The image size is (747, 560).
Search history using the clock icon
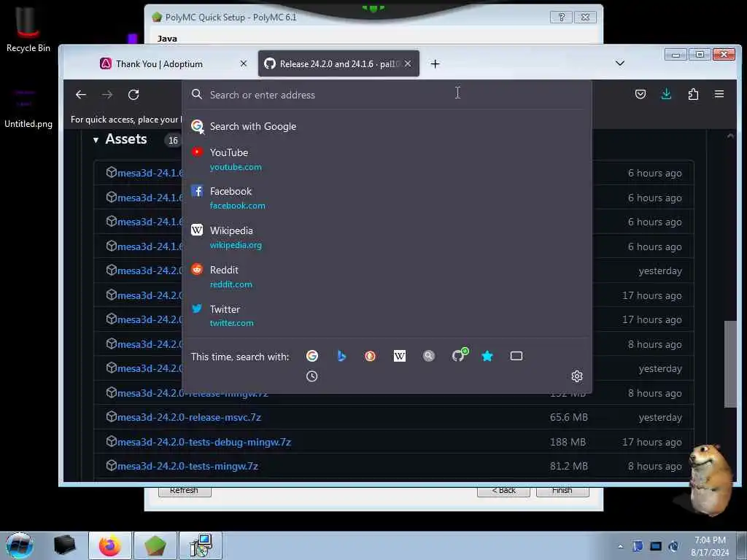coord(312,377)
